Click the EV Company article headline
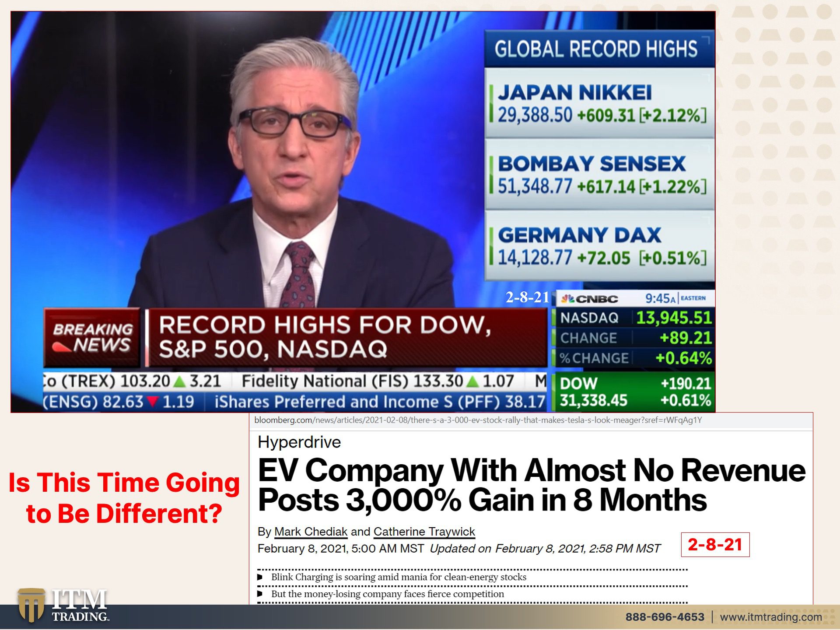The width and height of the screenshot is (840, 630). 531,485
